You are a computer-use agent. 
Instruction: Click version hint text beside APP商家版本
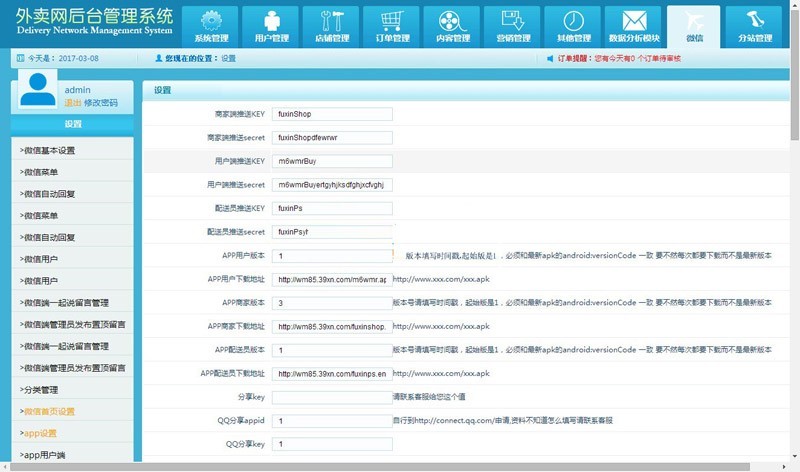tap(582, 303)
